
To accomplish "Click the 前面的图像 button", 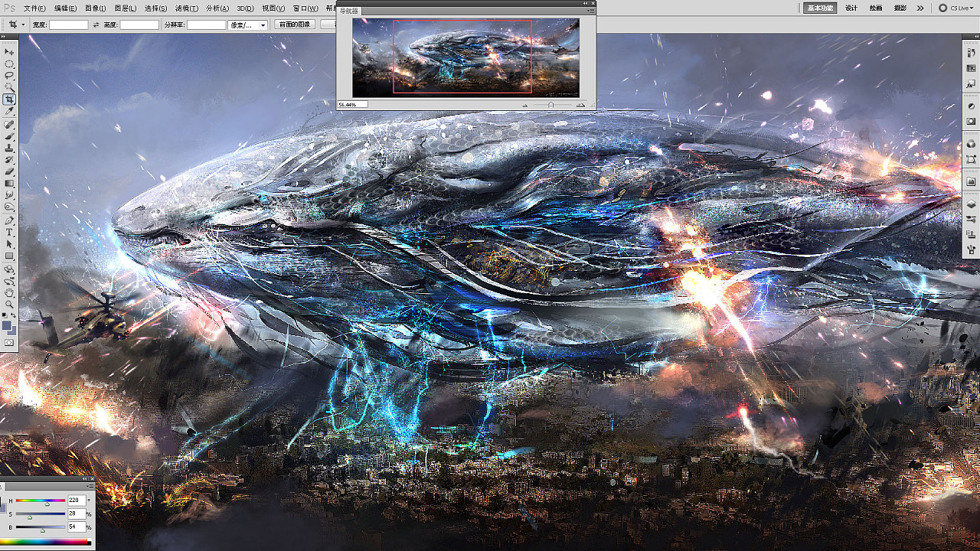I will [295, 24].
